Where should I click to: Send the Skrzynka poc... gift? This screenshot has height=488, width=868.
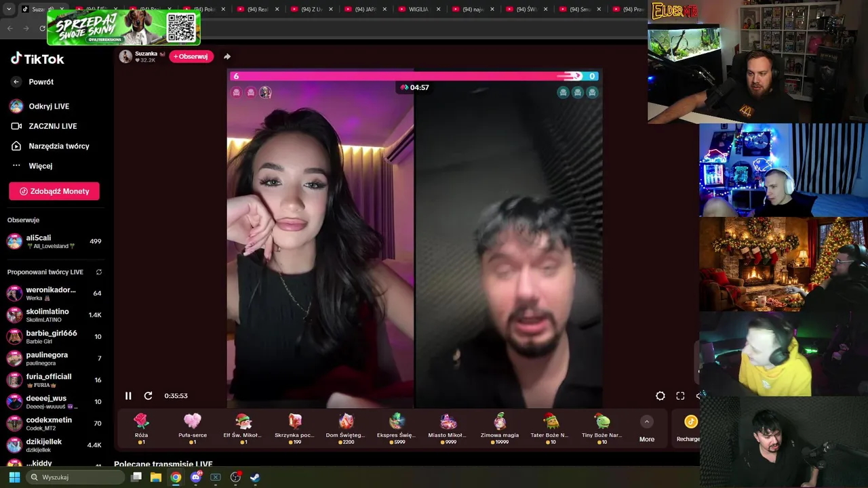[294, 428]
